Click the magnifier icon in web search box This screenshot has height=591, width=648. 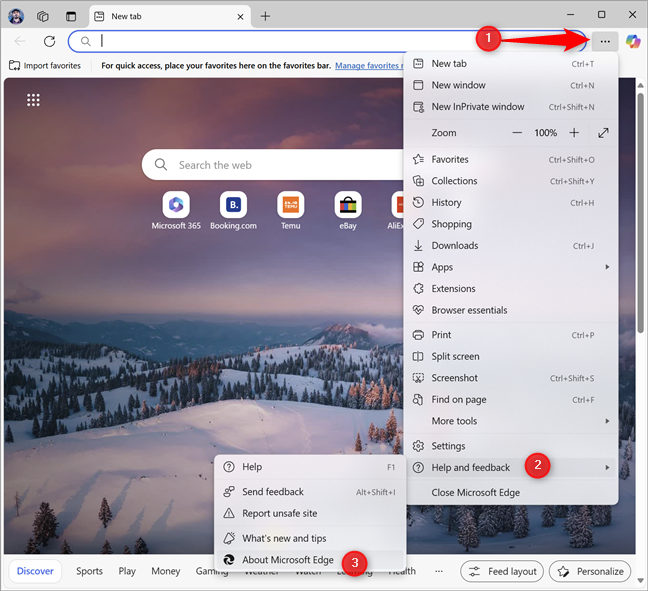tap(161, 164)
